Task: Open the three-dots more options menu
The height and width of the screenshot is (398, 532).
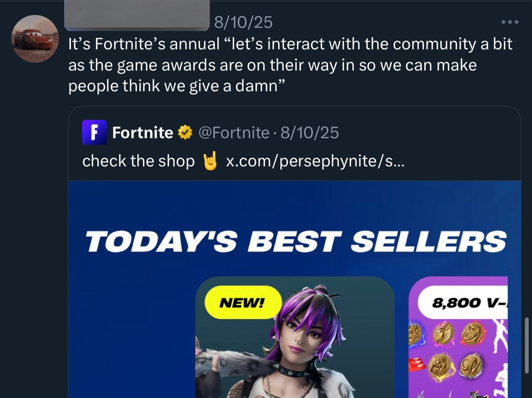Action: coord(510,22)
